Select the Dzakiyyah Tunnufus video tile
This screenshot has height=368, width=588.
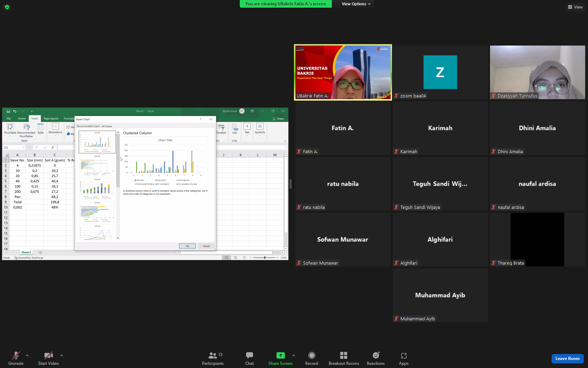pyautogui.click(x=537, y=72)
